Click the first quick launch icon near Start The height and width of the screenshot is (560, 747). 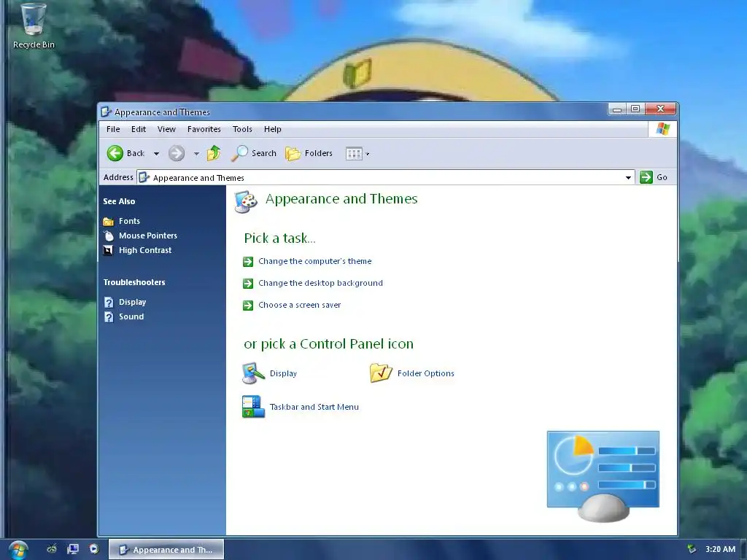[x=52, y=549]
